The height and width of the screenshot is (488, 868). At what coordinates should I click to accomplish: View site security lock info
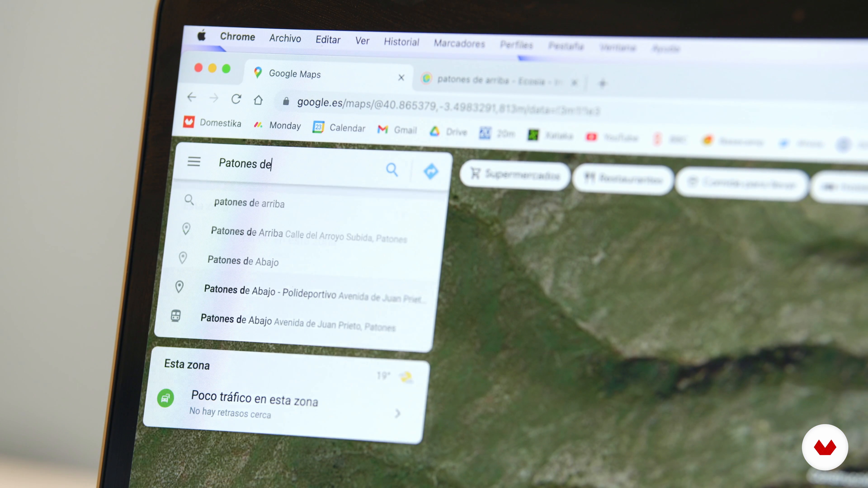[x=286, y=101]
